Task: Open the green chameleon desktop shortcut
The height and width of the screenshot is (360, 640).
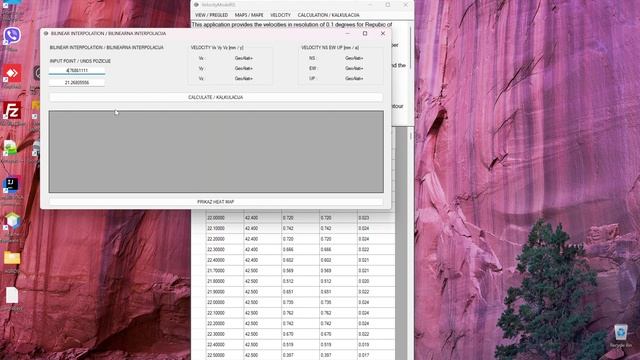Action: click(x=11, y=148)
